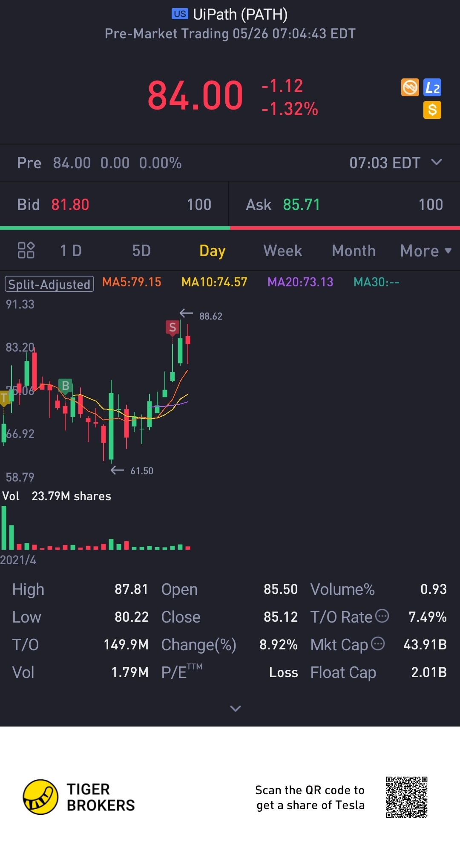Tap the High value 87.81
This screenshot has height=868, width=460.
(131, 589)
